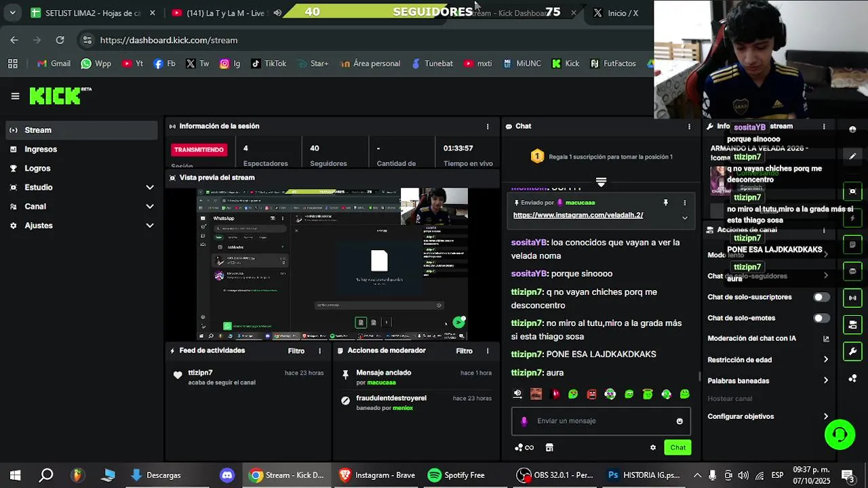The image size is (868, 488).
Task: Toggle the emote sound volume icon
Action: pyautogui.click(x=517, y=394)
